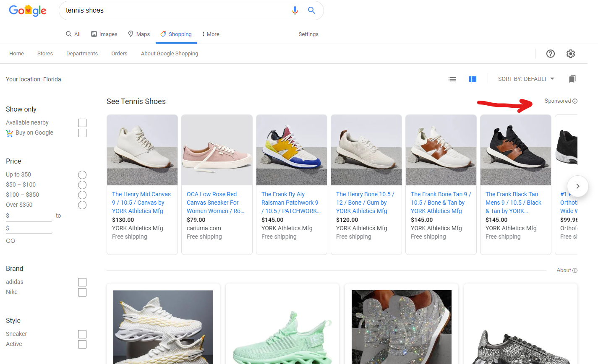The width and height of the screenshot is (598, 364).
Task: Open saved items bookmark icon
Action: click(x=572, y=79)
